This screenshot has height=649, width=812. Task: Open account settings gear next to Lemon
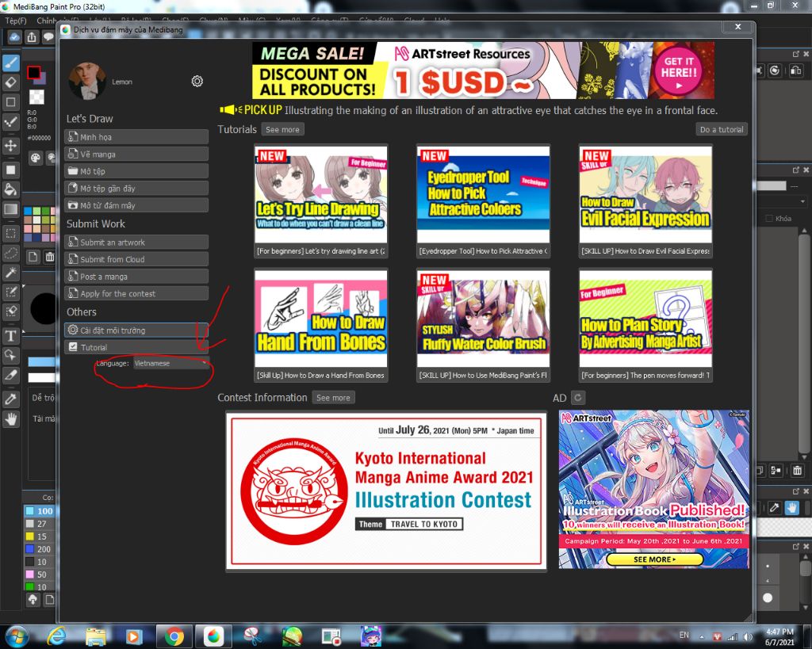point(197,82)
